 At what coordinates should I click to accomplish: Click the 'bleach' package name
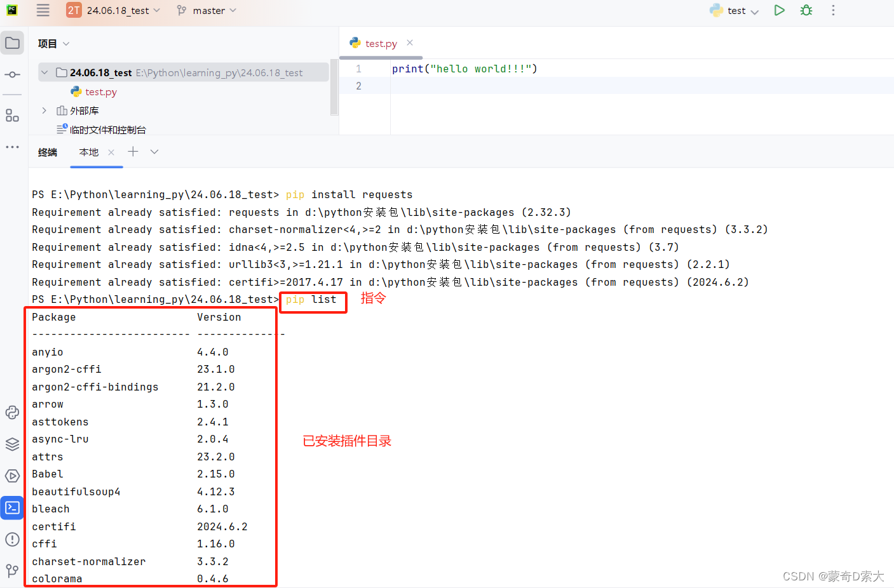pos(51,509)
